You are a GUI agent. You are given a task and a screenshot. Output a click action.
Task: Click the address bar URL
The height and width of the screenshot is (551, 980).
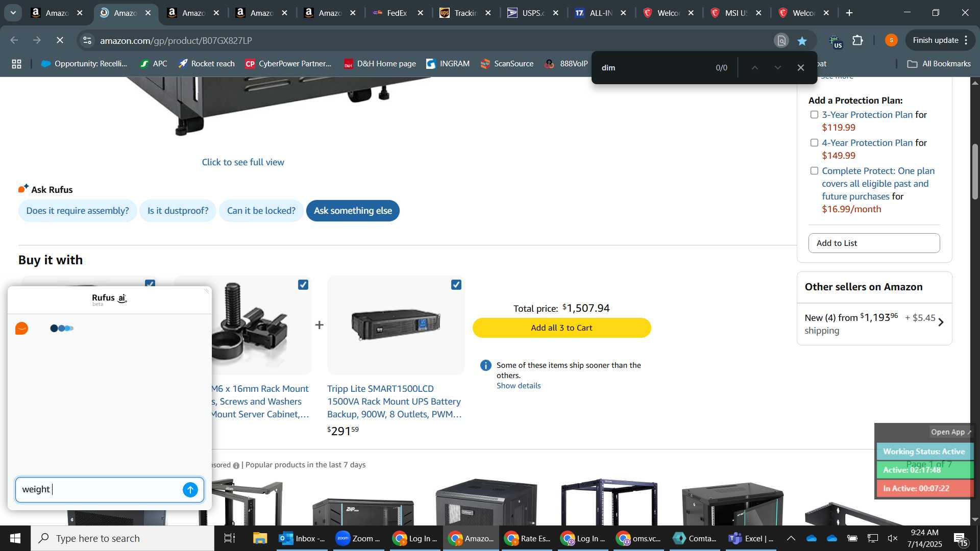176,40
